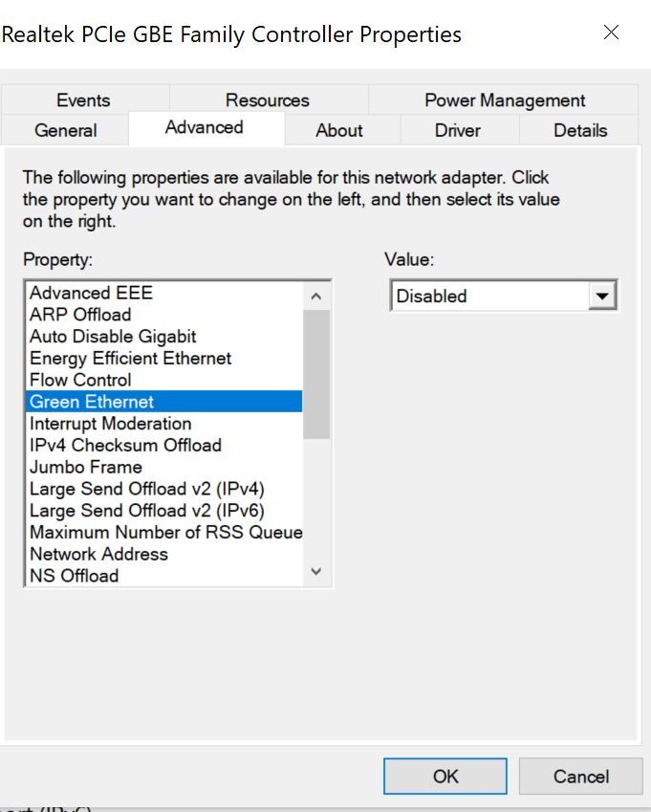Viewport: 651px width, 812px height.
Task: Open the Resources tab
Action: click(267, 100)
